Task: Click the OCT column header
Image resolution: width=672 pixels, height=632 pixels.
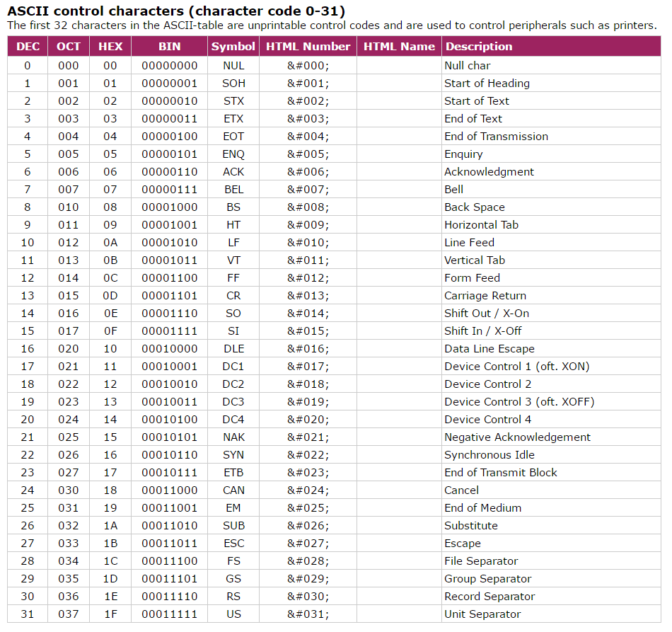Action: pos(69,46)
